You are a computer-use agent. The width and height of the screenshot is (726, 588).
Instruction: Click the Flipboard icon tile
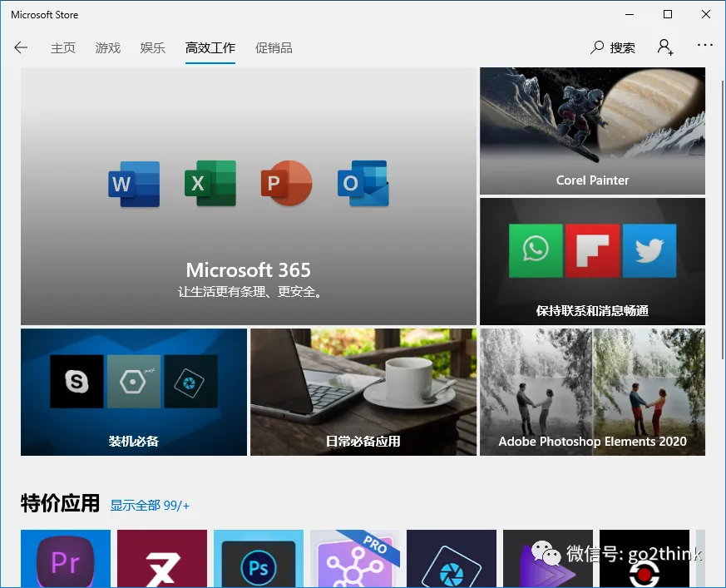[x=592, y=250]
